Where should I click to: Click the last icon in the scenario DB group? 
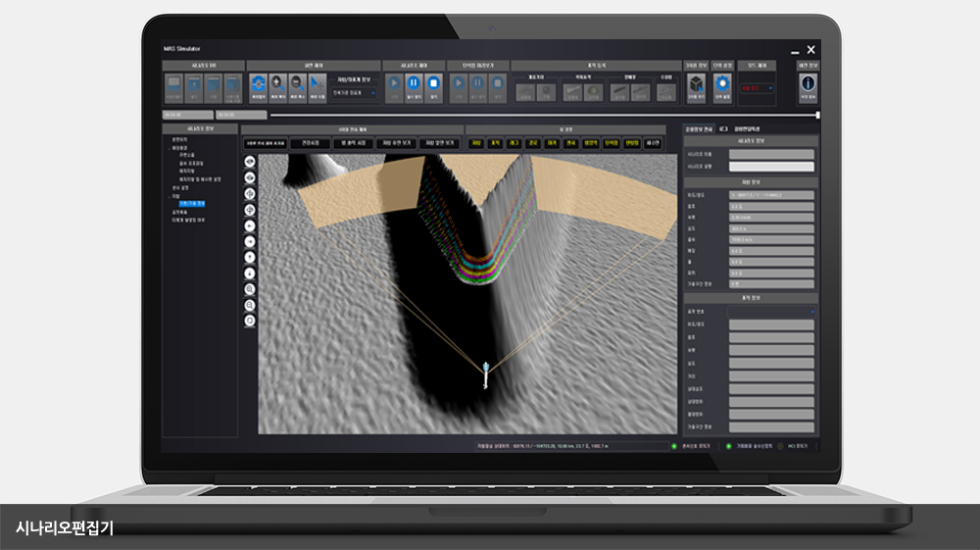[232, 86]
